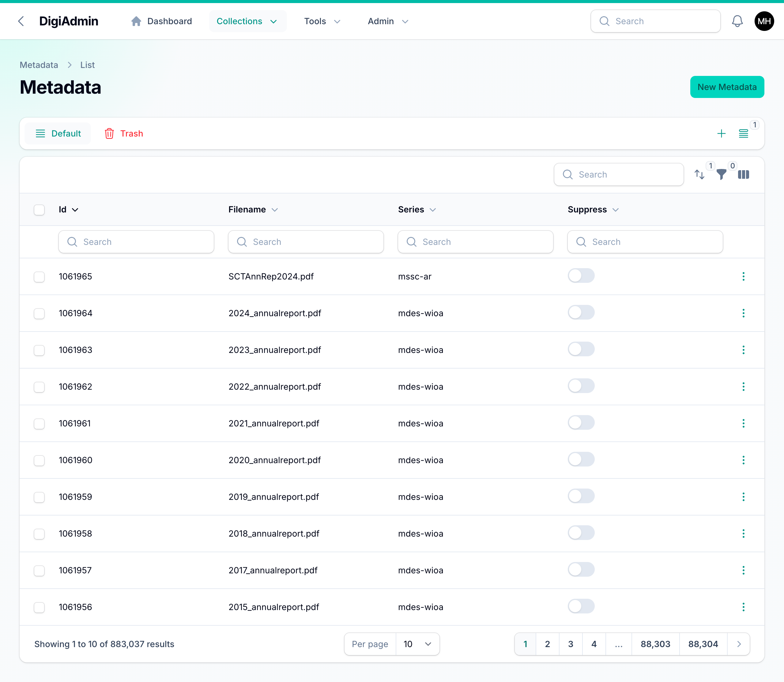
Task: Click the back arrow beside DigiAdmin
Action: pyautogui.click(x=21, y=21)
